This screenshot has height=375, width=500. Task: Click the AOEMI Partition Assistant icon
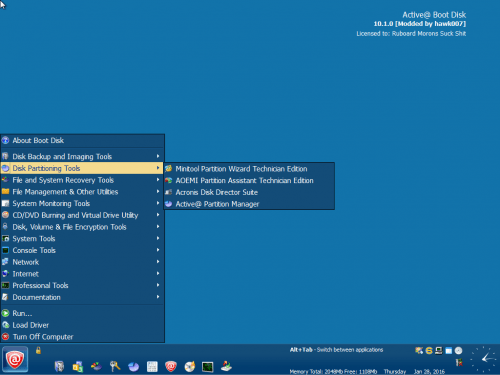[169, 180]
